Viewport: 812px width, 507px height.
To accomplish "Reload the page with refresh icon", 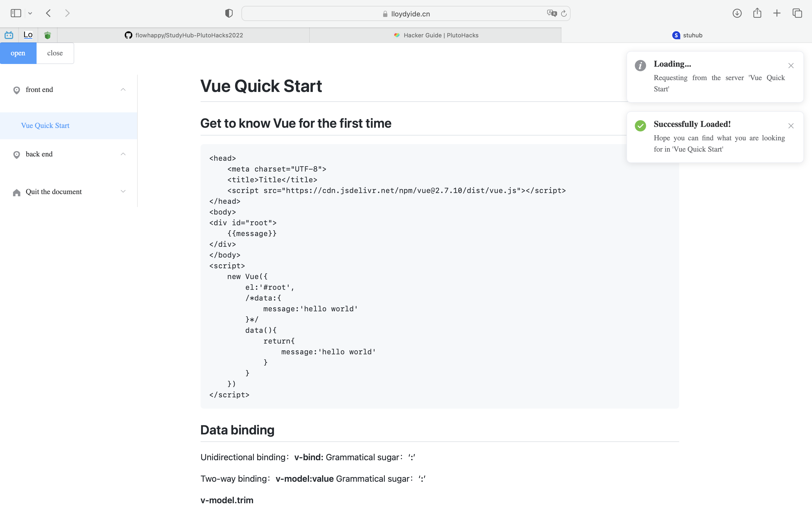I will click(564, 13).
